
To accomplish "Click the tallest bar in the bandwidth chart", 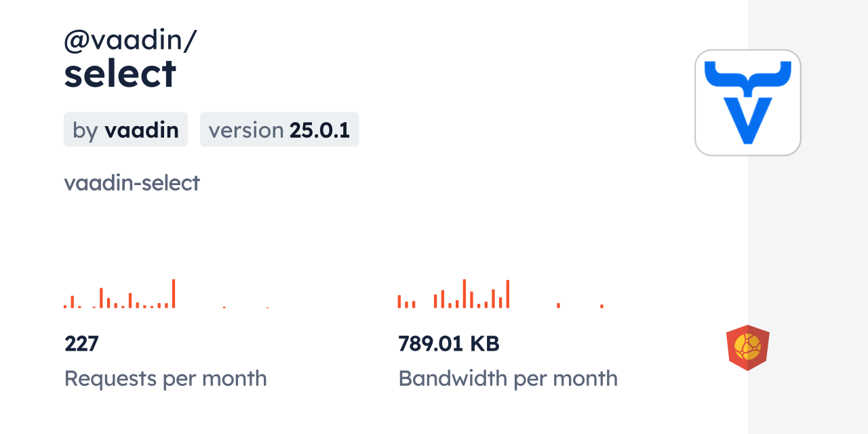I will pos(464,294).
